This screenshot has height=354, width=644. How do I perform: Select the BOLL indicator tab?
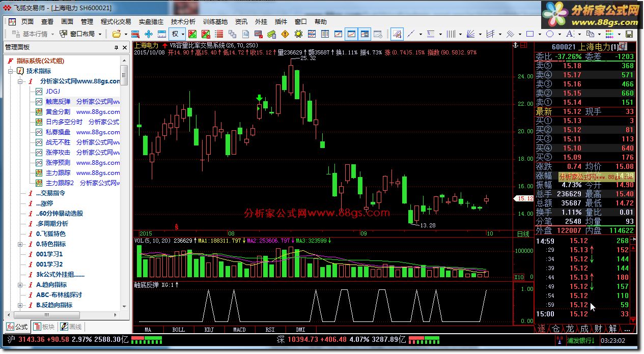click(178, 330)
